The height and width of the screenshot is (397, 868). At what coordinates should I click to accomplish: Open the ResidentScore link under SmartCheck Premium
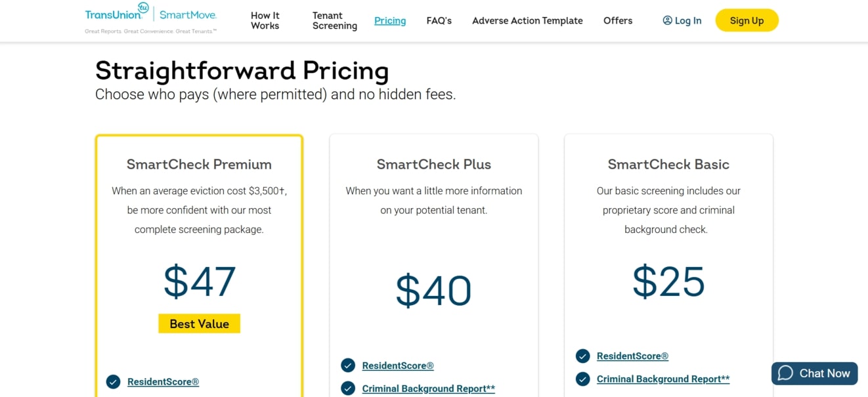coord(163,382)
